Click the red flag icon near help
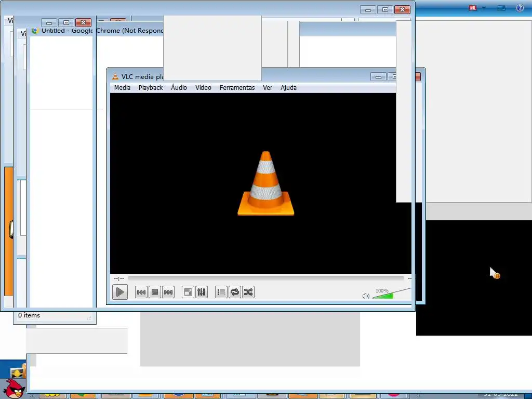The height and width of the screenshot is (399, 532). pos(473,8)
